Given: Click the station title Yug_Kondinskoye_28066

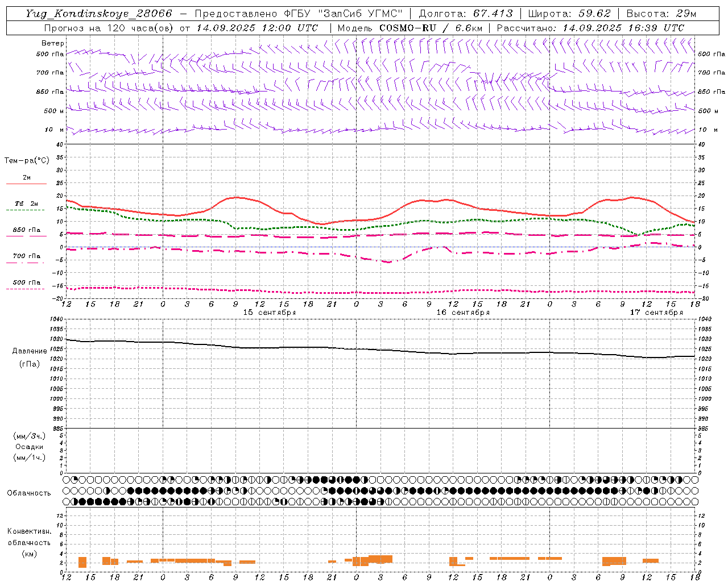Looking at the screenshot, I should point(99,14).
